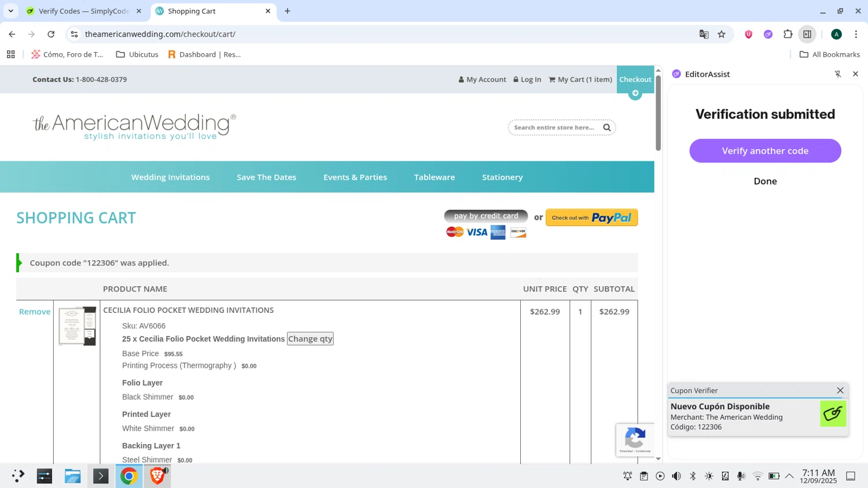Select the Shopping Cart browser tab
The image size is (868, 488).
tap(214, 11)
